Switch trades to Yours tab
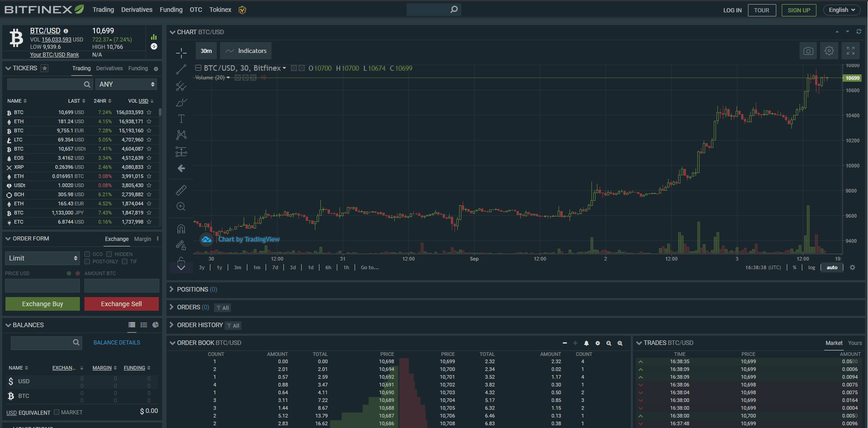868x428 pixels. [x=855, y=343]
